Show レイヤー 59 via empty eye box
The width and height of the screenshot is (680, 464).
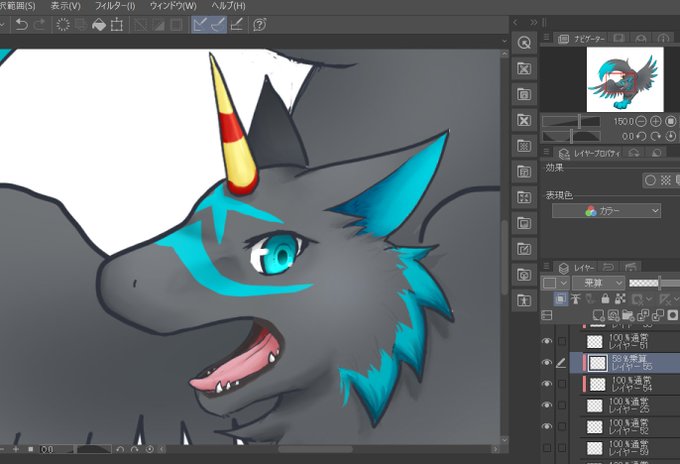click(547, 448)
